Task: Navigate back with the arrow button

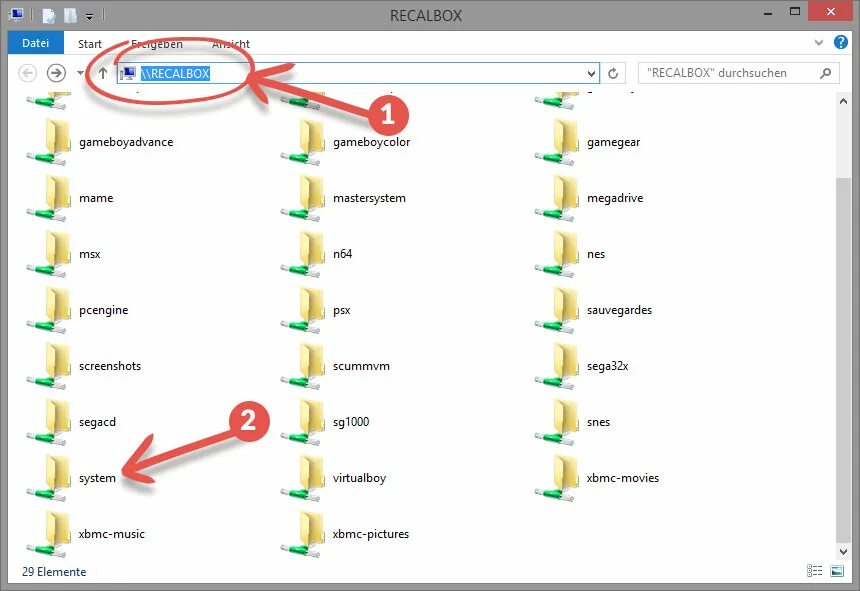Action: (27, 73)
